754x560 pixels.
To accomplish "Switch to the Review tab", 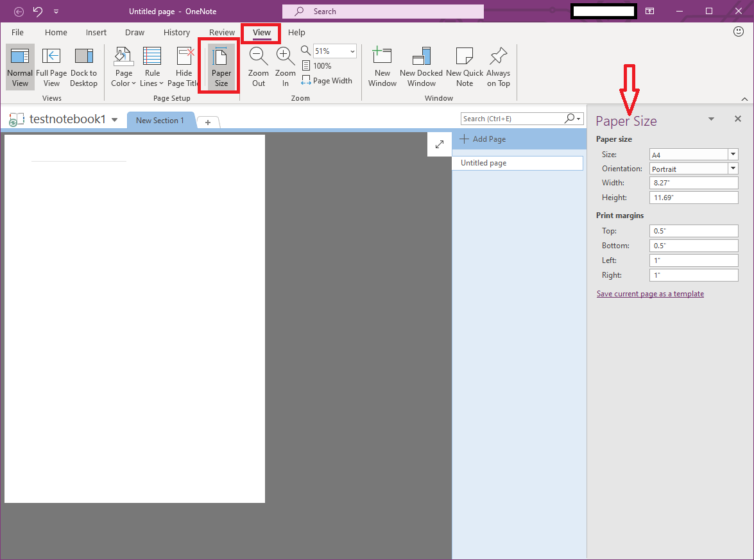I will (x=221, y=32).
